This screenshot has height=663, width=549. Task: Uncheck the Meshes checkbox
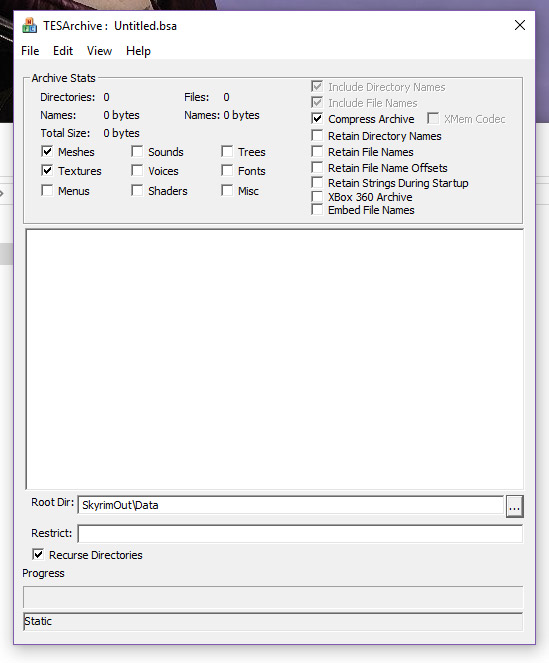(47, 151)
